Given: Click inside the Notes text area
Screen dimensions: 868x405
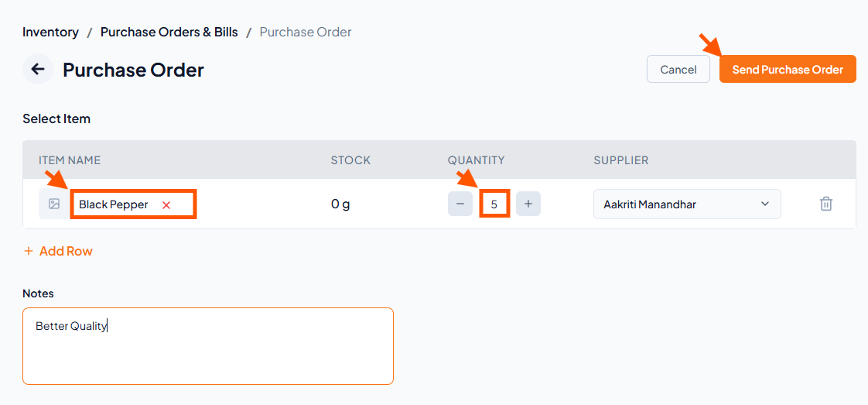Looking at the screenshot, I should click(x=207, y=346).
